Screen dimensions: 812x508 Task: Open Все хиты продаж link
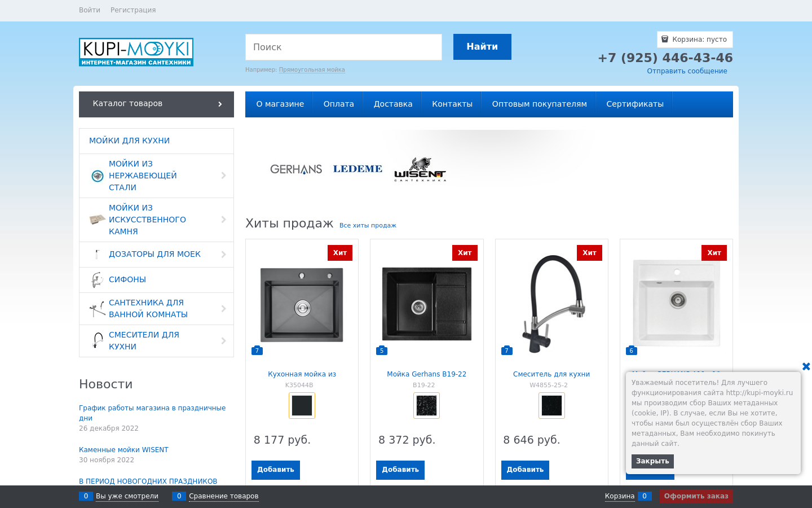click(368, 225)
